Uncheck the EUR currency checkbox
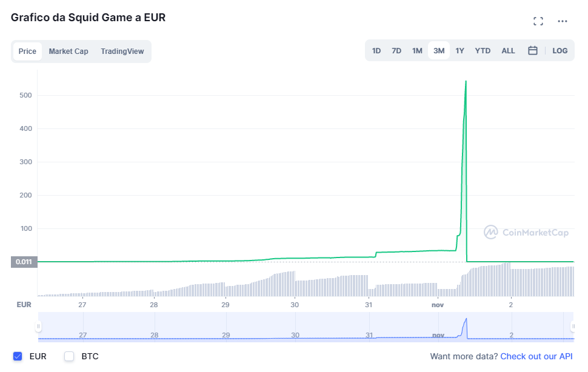Image resolution: width=588 pixels, height=372 pixels. pyautogui.click(x=18, y=356)
